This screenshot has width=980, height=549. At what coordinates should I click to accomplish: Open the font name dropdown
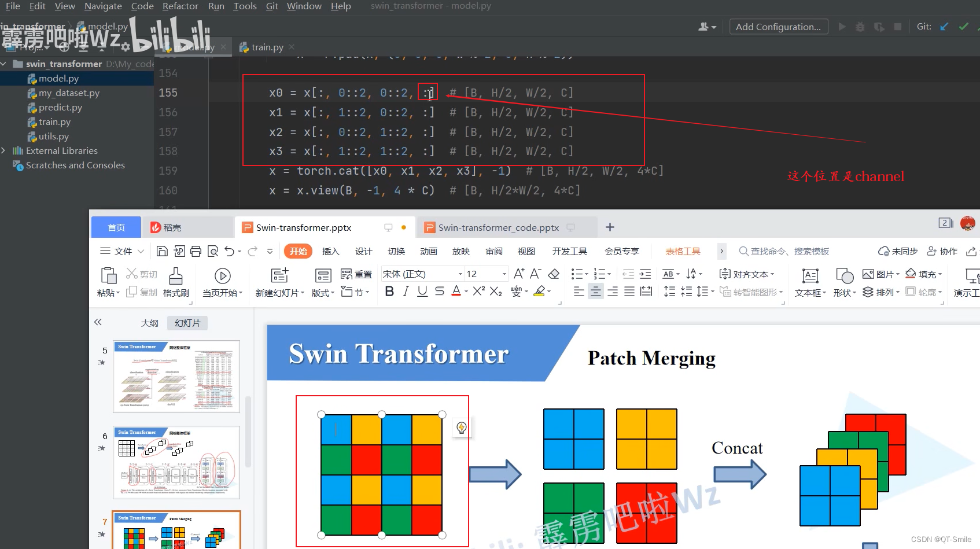coord(460,274)
